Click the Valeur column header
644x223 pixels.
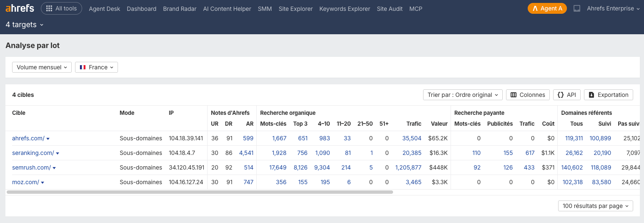(x=439, y=124)
